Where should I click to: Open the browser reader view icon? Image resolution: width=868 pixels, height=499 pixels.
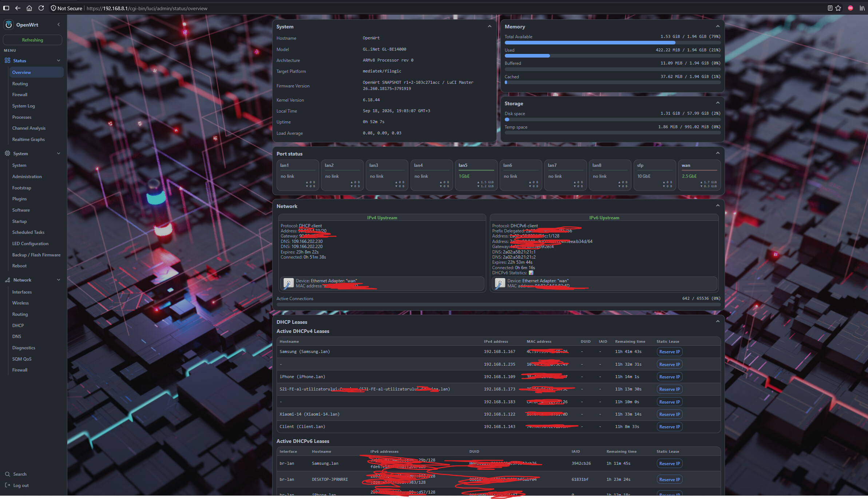pos(830,8)
